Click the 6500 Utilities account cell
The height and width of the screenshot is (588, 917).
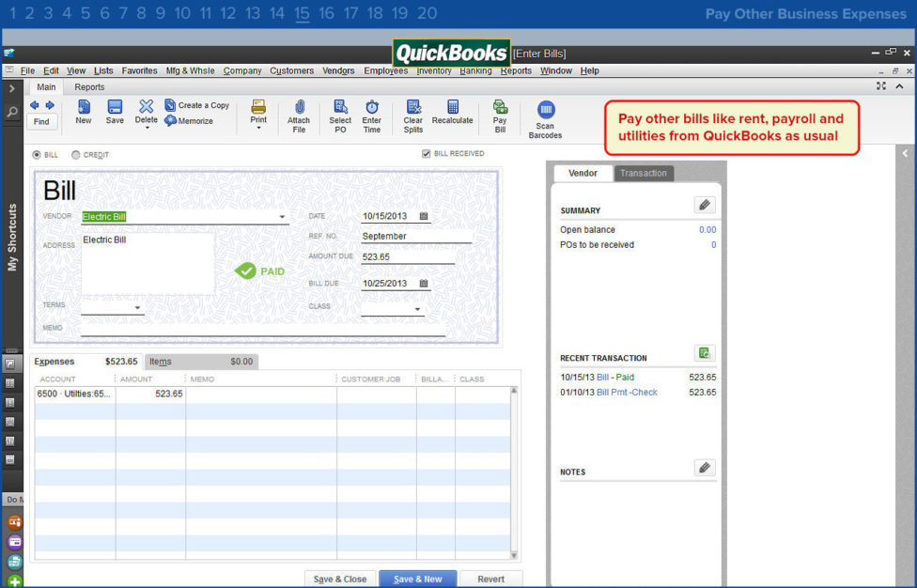pyautogui.click(x=75, y=394)
